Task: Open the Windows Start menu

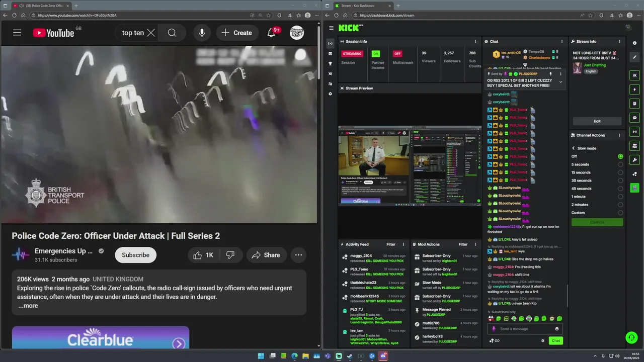Action: point(261,356)
